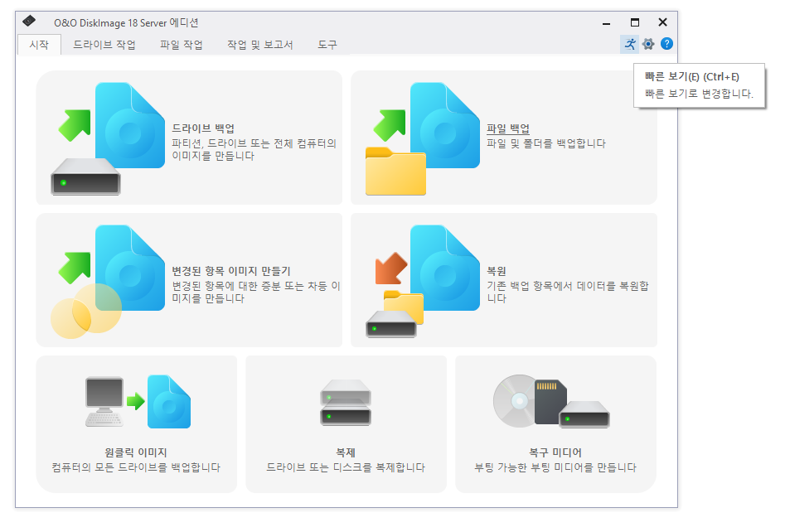Screen dimensions: 790x532
Task: Close the DiskImage window
Action: (x=662, y=22)
